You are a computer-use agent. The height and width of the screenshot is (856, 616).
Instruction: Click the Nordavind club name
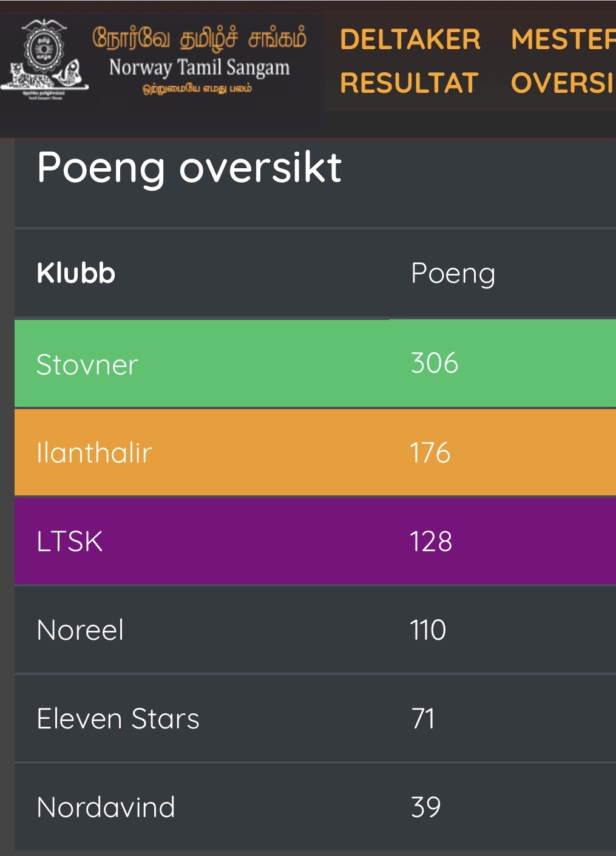pyautogui.click(x=106, y=807)
